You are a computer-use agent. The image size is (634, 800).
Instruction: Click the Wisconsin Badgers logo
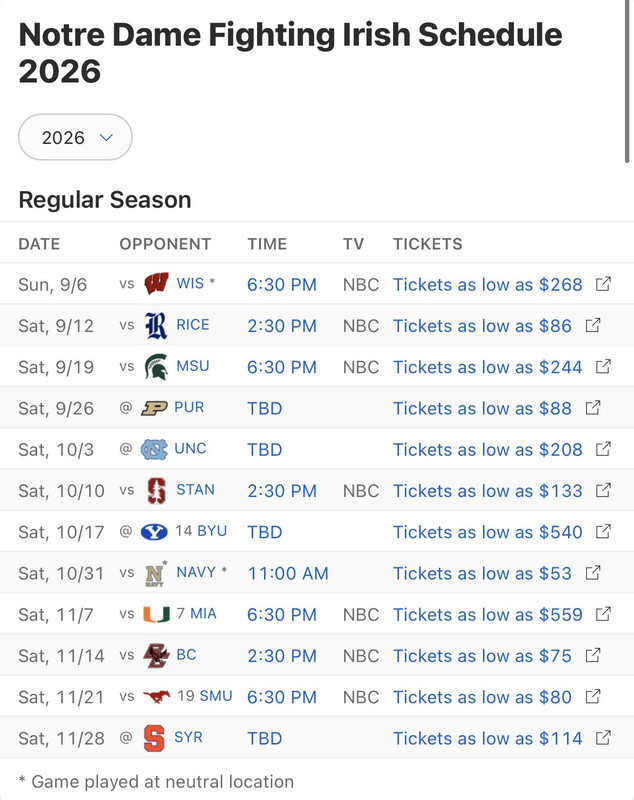[157, 284]
